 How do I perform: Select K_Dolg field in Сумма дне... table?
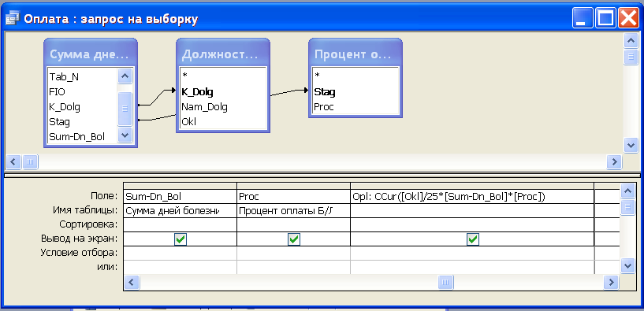coord(65,107)
